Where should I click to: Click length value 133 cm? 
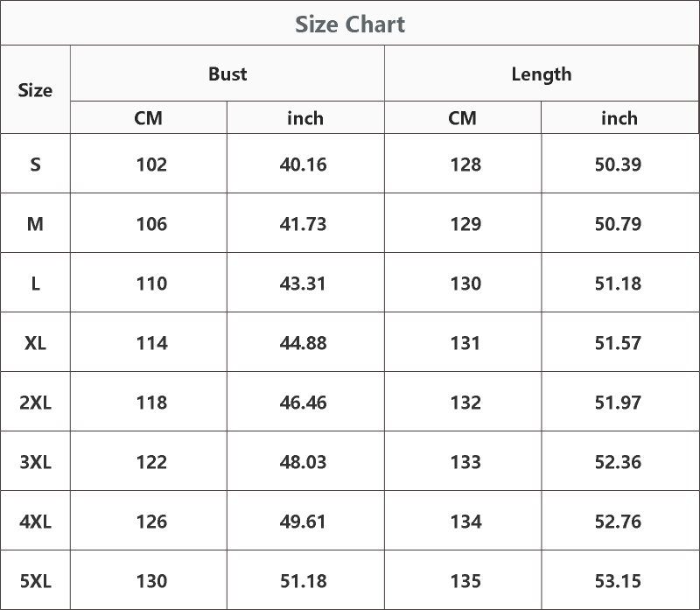[465, 462]
